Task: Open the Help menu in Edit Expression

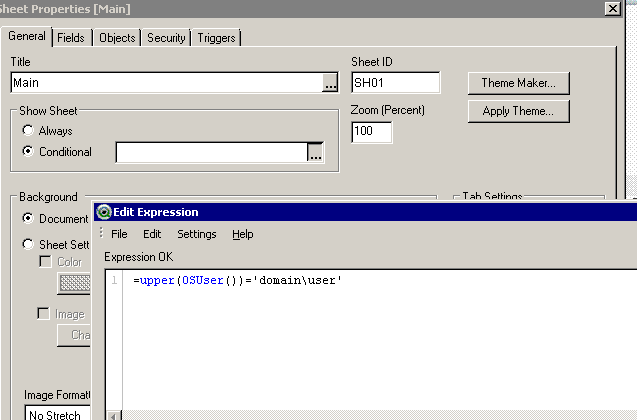Action: [243, 234]
